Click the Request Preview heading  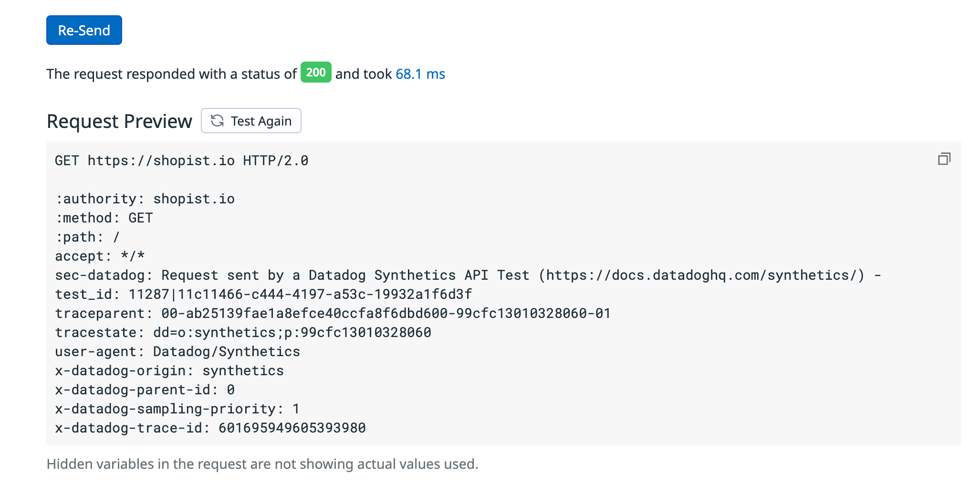click(119, 121)
